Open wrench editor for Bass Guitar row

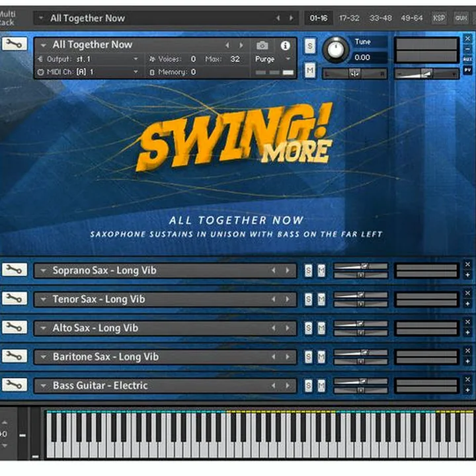[15, 385]
